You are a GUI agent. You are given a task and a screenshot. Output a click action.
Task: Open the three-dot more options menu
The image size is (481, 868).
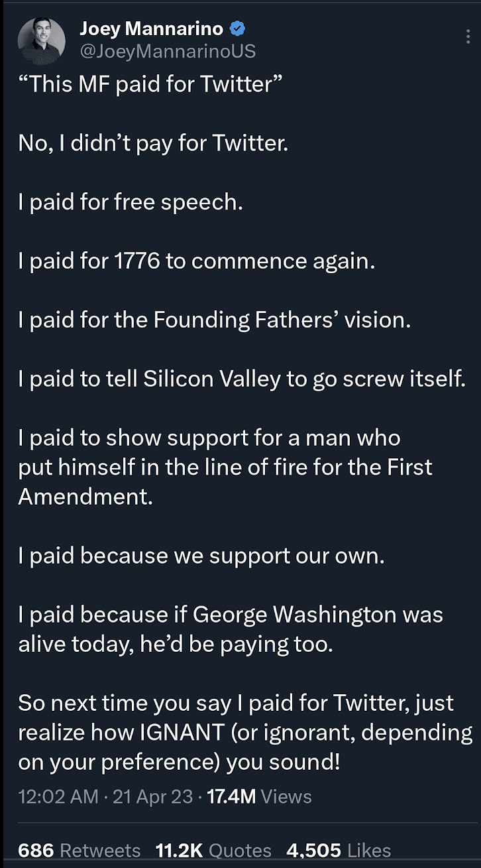click(468, 36)
